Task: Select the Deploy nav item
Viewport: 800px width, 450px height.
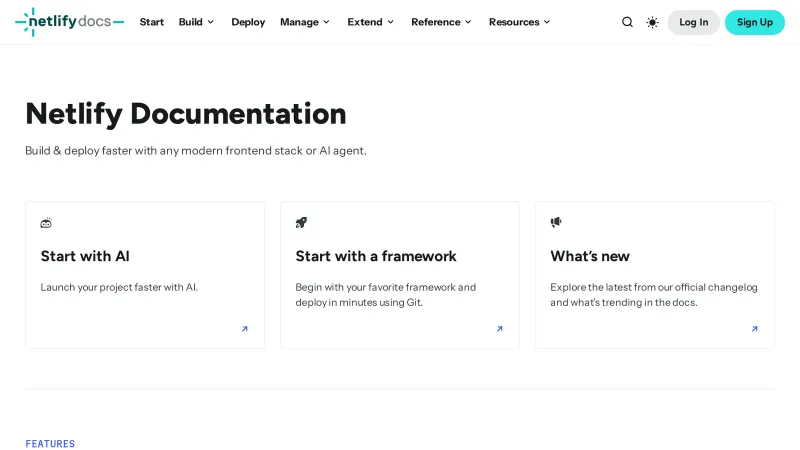Action: point(248,22)
